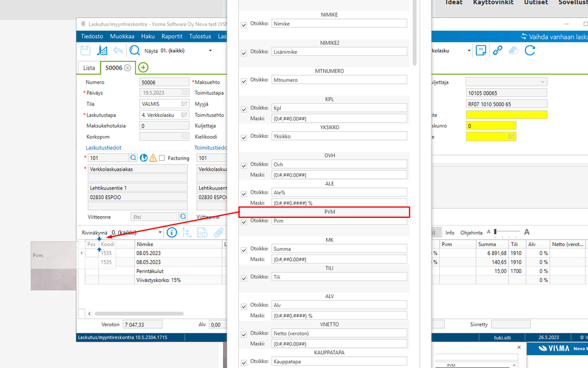Click the green plus add-tab icon

point(143,68)
